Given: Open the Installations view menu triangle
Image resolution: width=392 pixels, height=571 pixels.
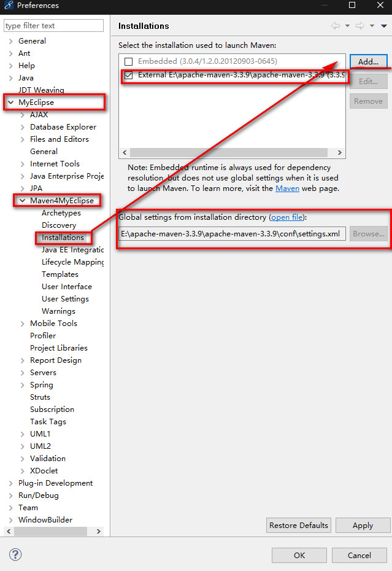Looking at the screenshot, I should (383, 26).
